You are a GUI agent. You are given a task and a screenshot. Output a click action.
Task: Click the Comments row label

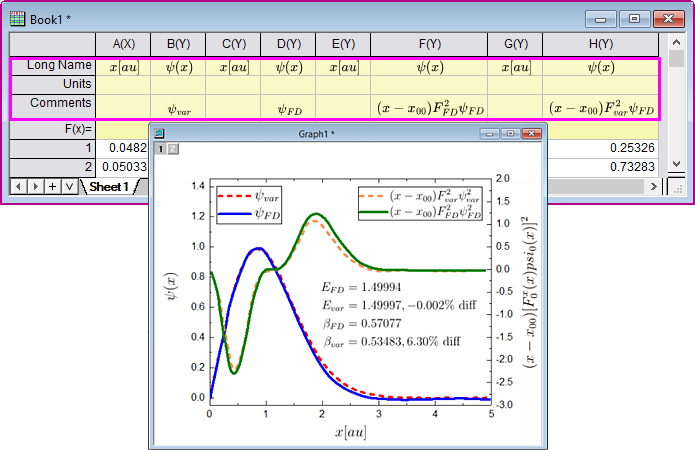pos(53,106)
